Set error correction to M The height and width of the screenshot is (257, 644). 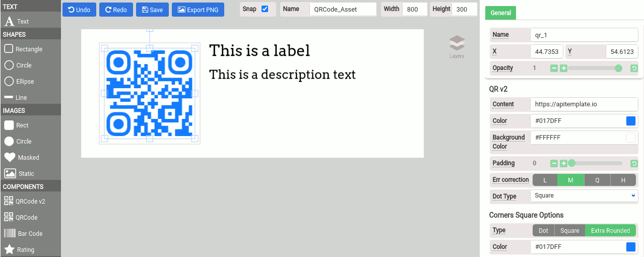[570, 180]
